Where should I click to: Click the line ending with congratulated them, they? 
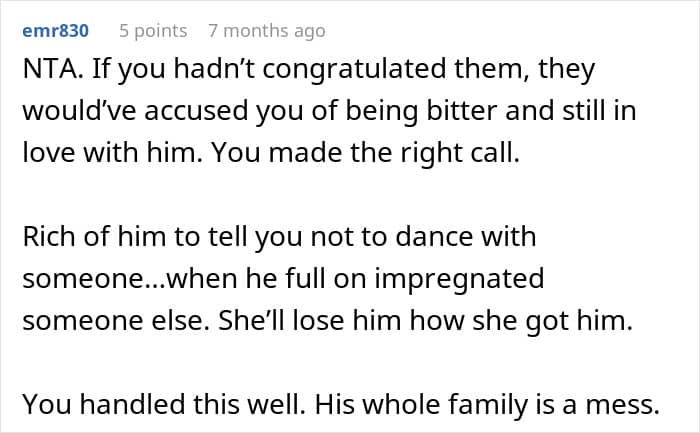point(308,71)
